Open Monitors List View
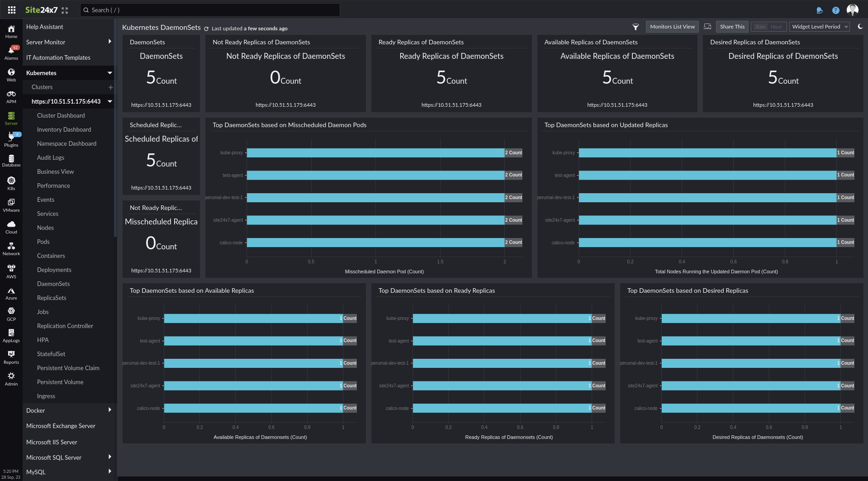 coord(672,26)
